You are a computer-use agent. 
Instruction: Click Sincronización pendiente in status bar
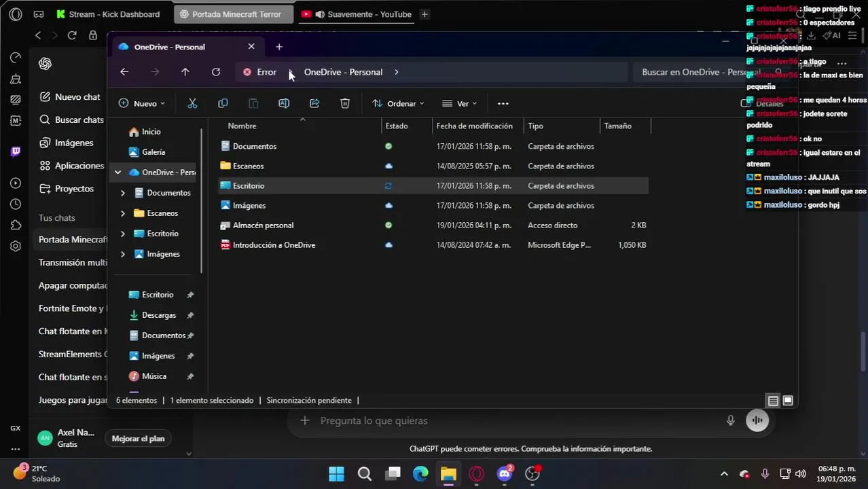[x=309, y=401]
